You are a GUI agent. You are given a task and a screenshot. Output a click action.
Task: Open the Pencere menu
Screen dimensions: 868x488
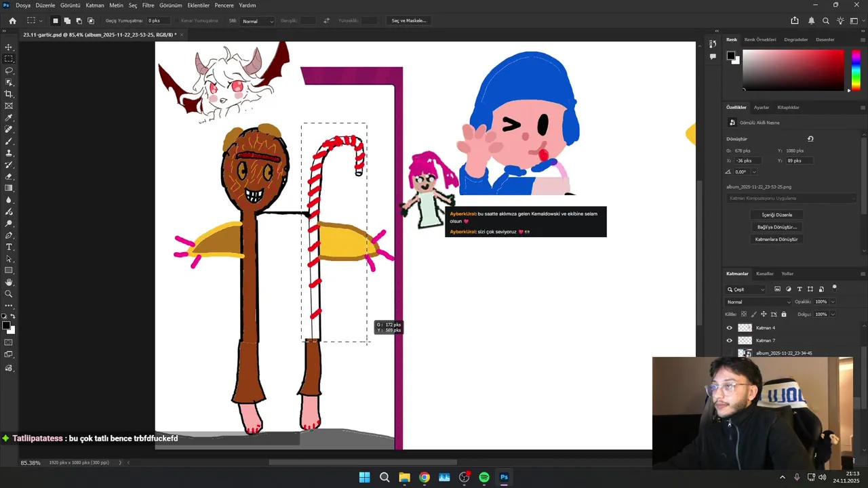[224, 5]
